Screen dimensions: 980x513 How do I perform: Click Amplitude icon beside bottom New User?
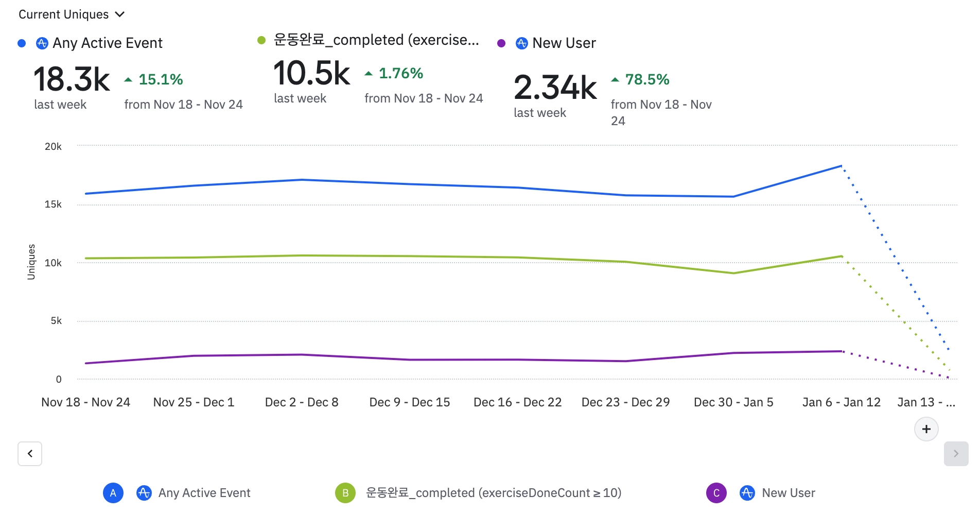pos(747,493)
